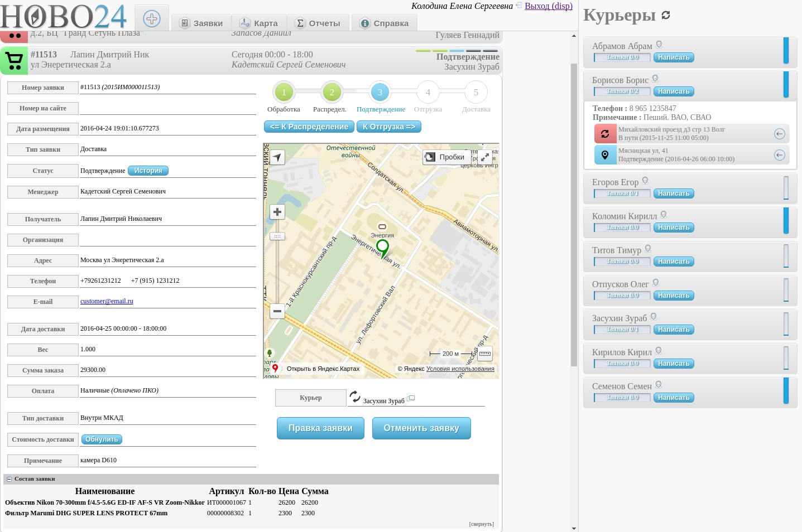Select the map ruler tool

click(x=485, y=354)
